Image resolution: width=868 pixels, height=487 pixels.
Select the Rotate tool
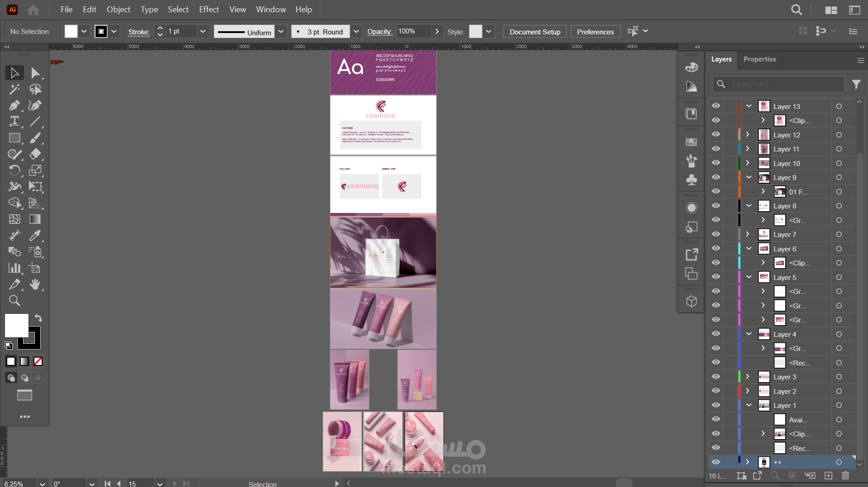(x=14, y=170)
